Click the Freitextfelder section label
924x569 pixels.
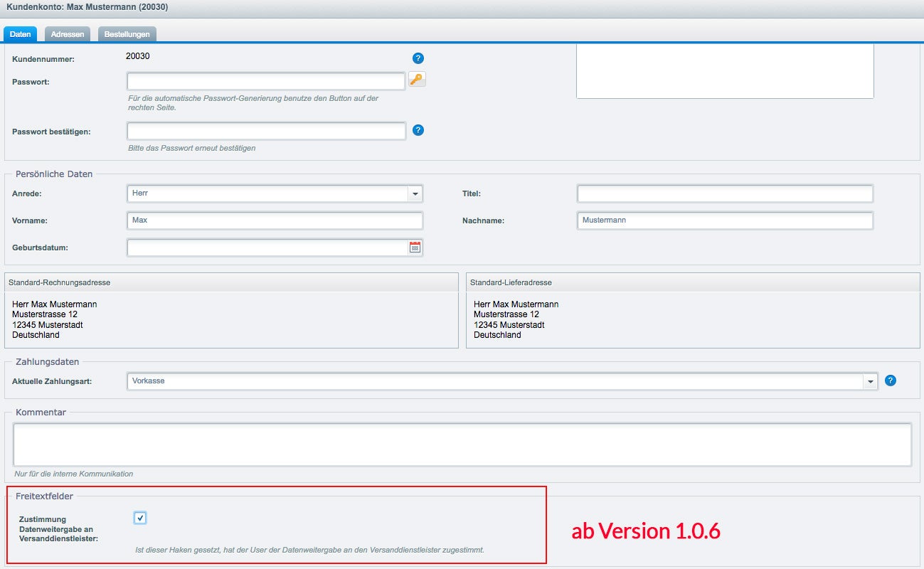[x=44, y=496]
